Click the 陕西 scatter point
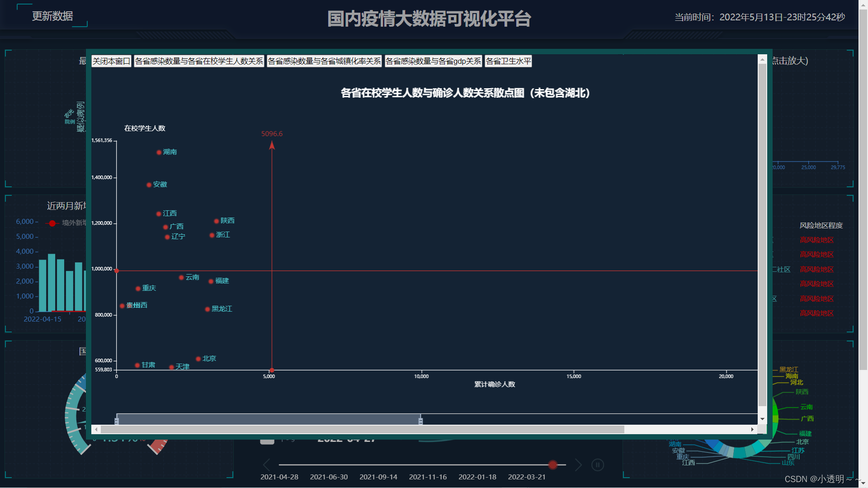Screen dimensions: 868x488 (217, 221)
